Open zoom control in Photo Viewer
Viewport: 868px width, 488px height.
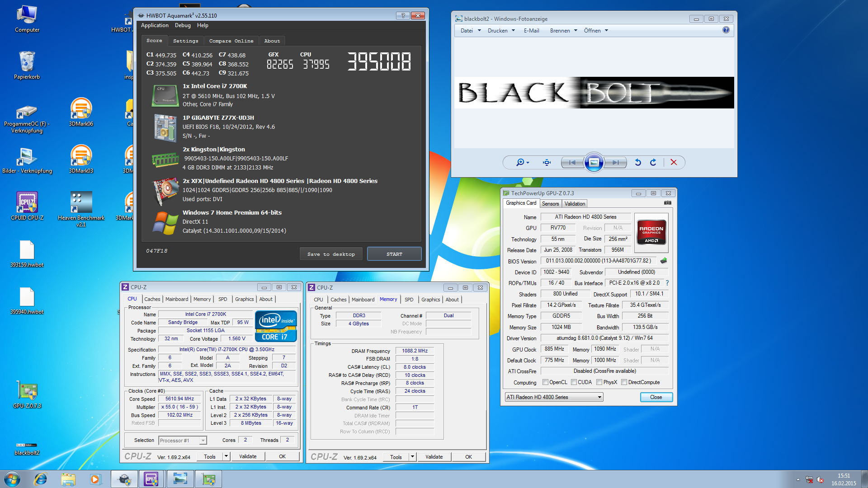pos(522,162)
